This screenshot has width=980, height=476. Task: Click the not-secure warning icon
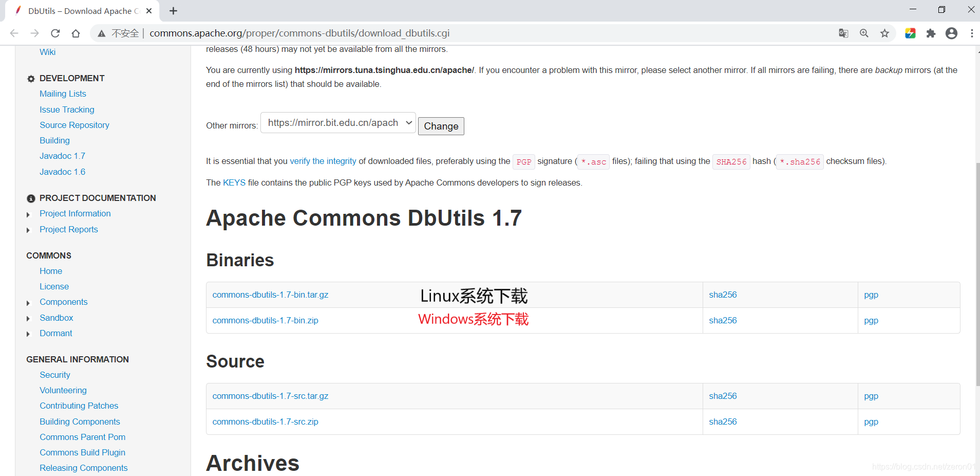point(102,33)
